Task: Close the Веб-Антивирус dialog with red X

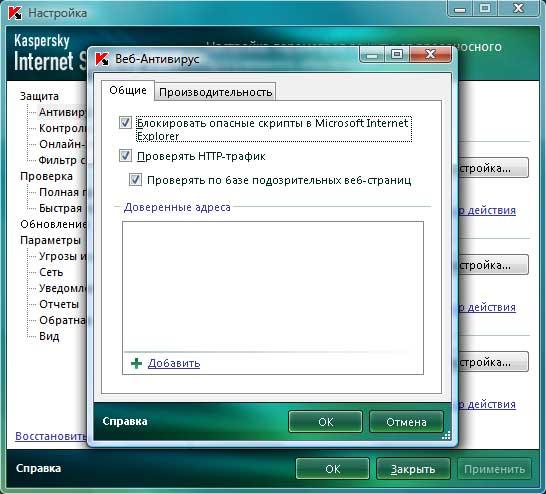Action: coord(430,55)
